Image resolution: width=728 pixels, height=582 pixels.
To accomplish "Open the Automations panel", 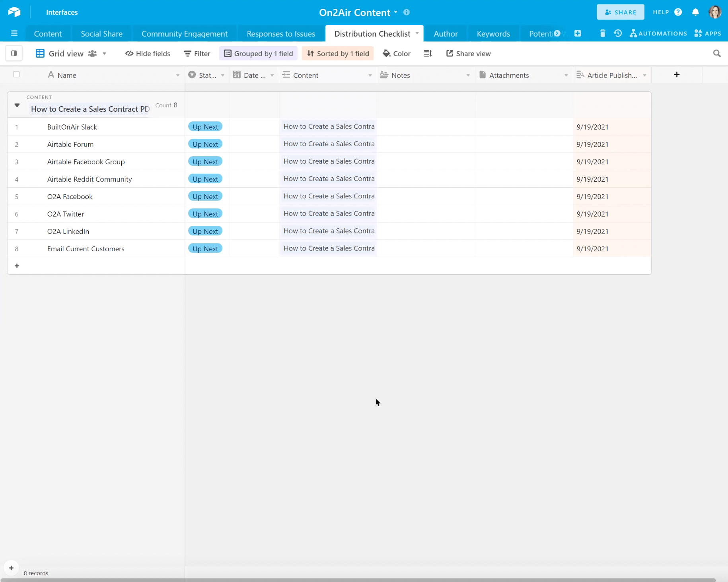I will 658,33.
